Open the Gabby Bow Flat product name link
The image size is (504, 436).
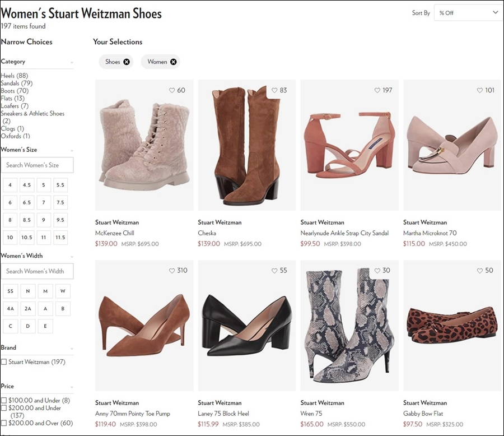coord(423,414)
